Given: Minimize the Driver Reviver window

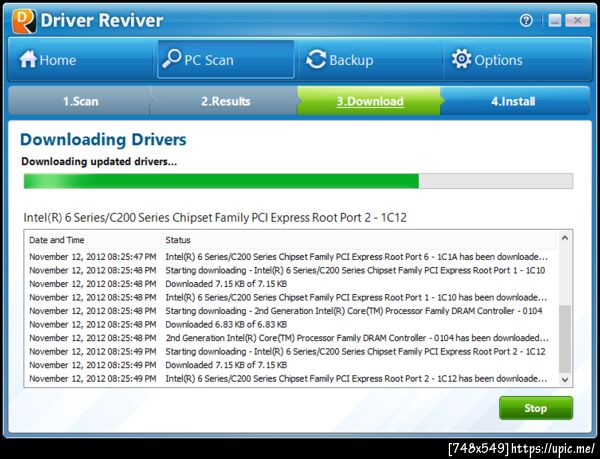Looking at the screenshot, I should (554, 20).
